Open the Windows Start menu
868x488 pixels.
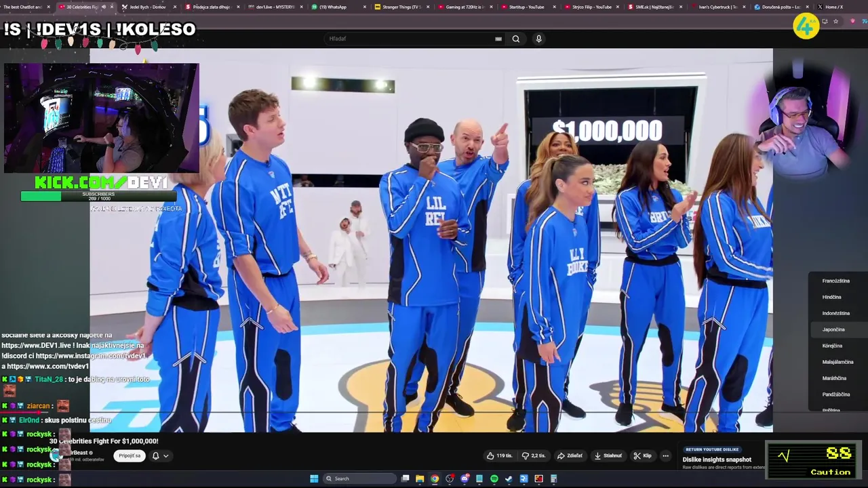pos(314,479)
